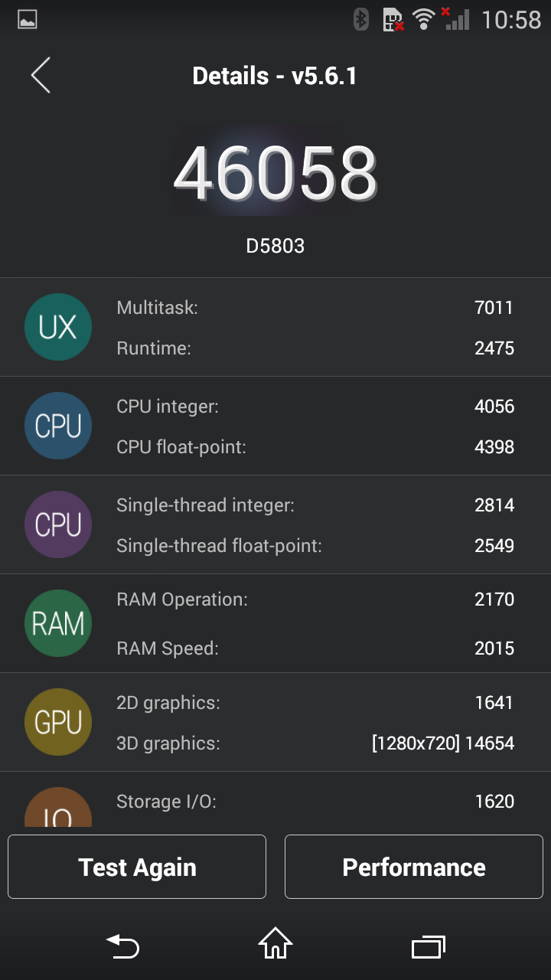Viewport: 551px width, 980px height.
Task: Tap the yellow GPU category icon
Action: tap(58, 722)
